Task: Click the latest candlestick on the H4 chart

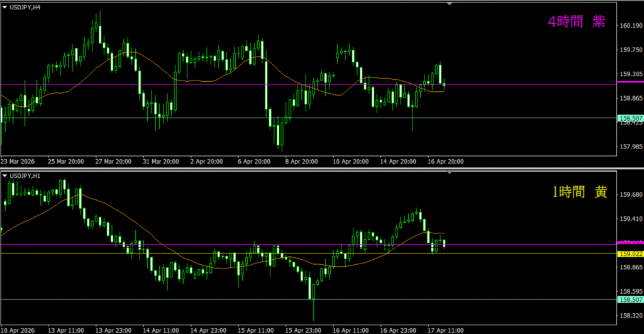Action: tap(445, 85)
